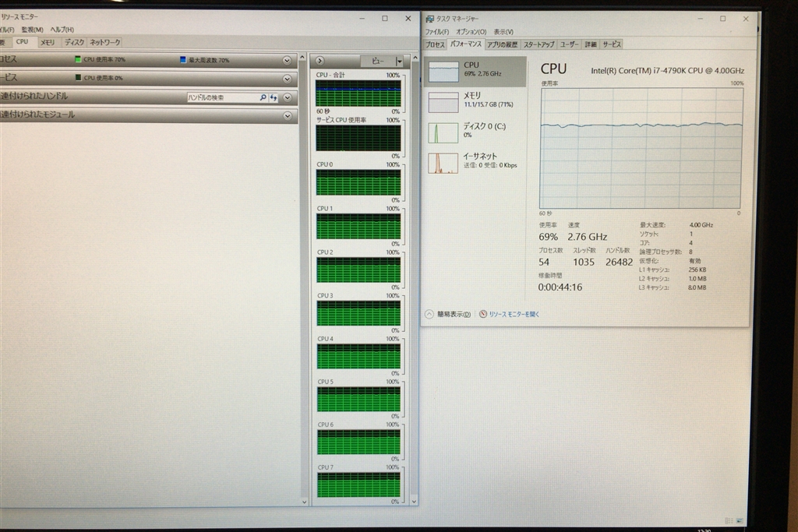Expand the services section with CPU 使用率 0%
This screenshot has width=798, height=532.
tap(287, 79)
